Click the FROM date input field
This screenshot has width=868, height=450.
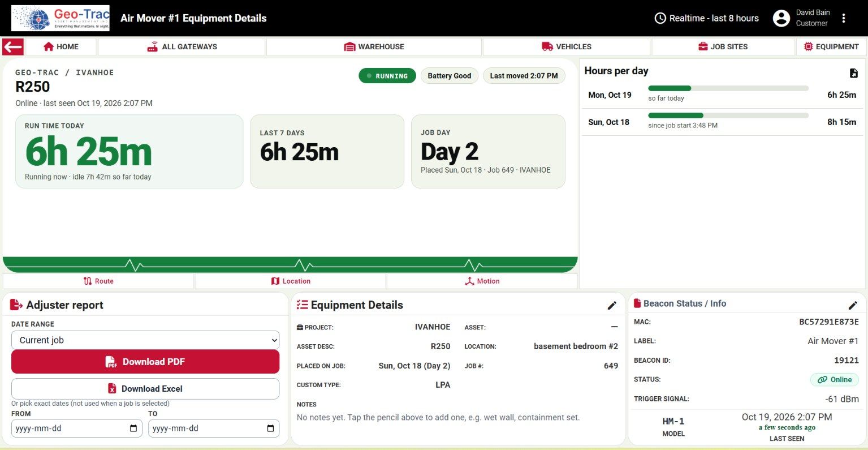coord(77,428)
